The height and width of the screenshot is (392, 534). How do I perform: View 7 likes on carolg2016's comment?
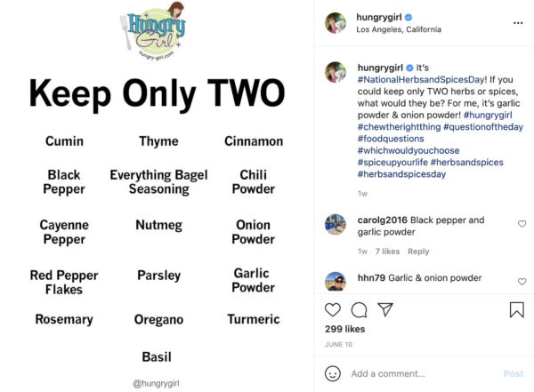point(387,252)
